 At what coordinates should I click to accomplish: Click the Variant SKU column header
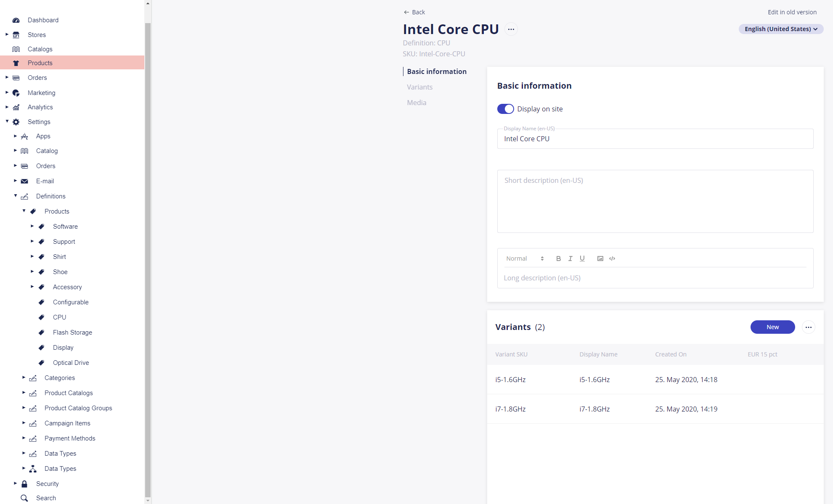511,354
